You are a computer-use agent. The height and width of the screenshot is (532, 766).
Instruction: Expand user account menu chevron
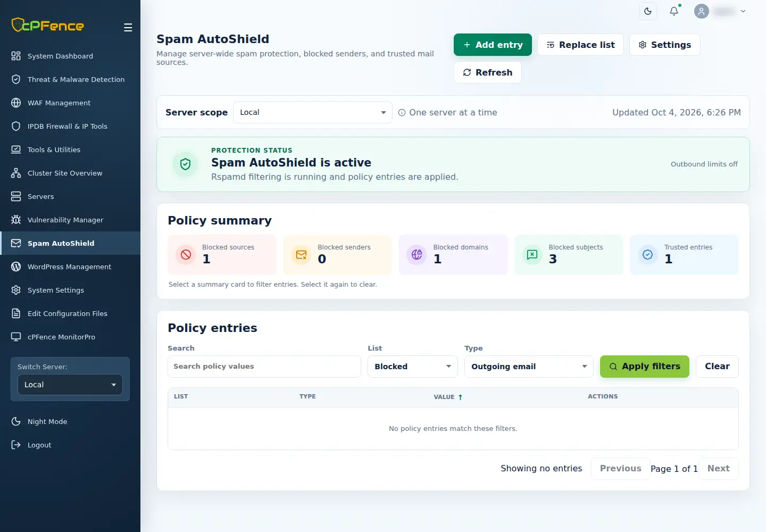pos(743,11)
